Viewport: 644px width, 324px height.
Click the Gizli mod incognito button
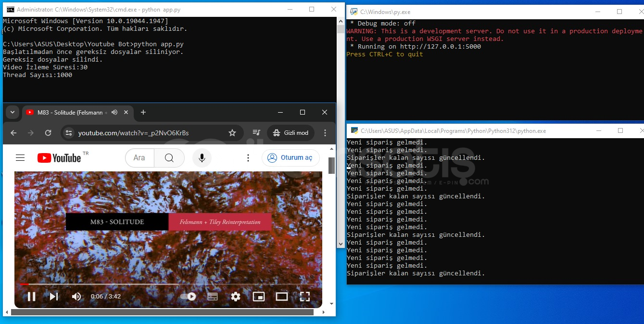tap(291, 133)
